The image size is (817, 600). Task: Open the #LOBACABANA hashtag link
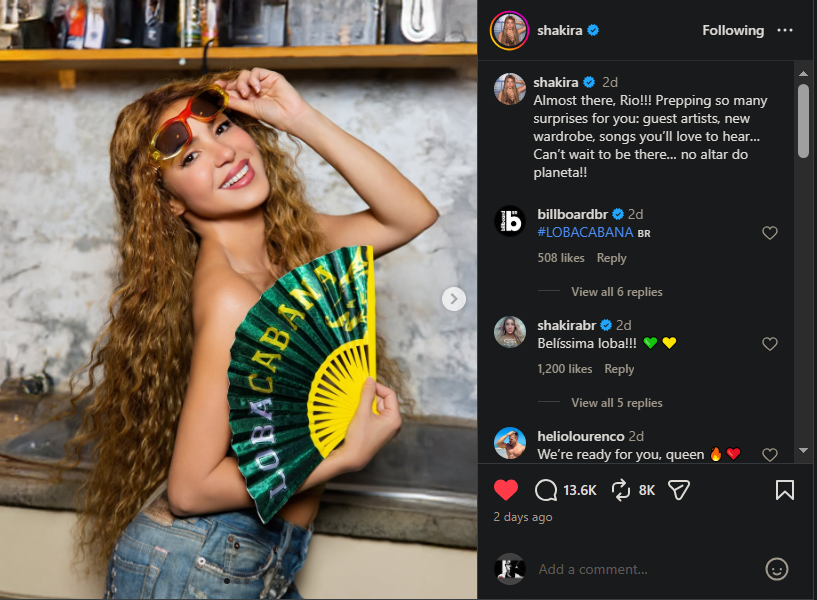[585, 232]
